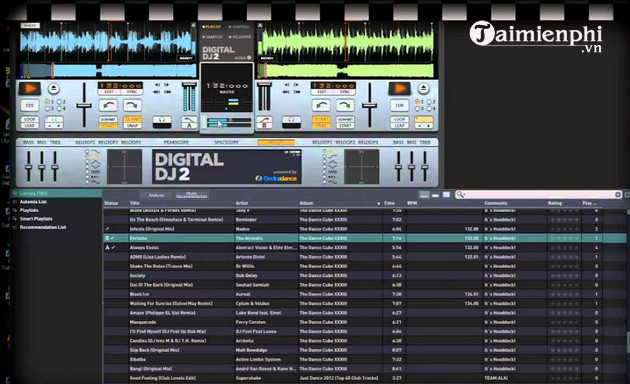The image size is (630, 384).
Task: Click SYNC under right deck BPM display
Action: [345, 92]
